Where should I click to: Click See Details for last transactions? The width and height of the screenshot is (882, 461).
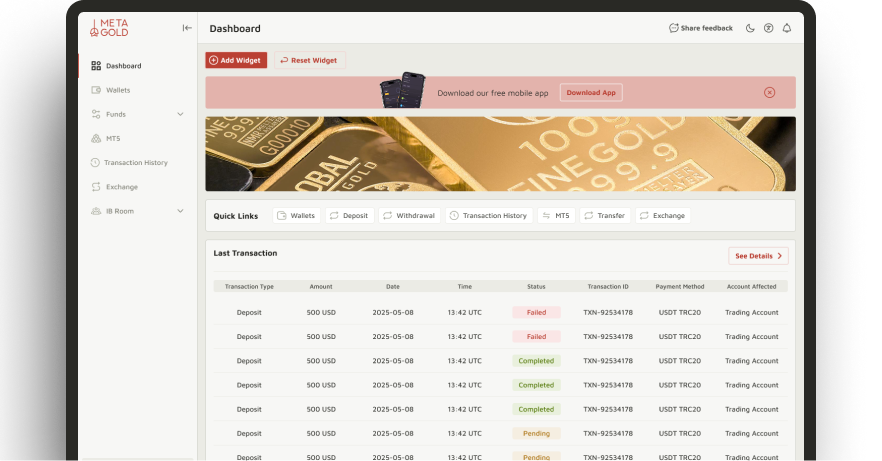coord(758,256)
